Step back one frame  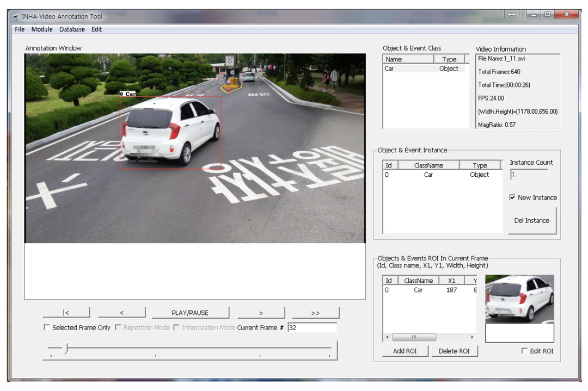click(121, 313)
